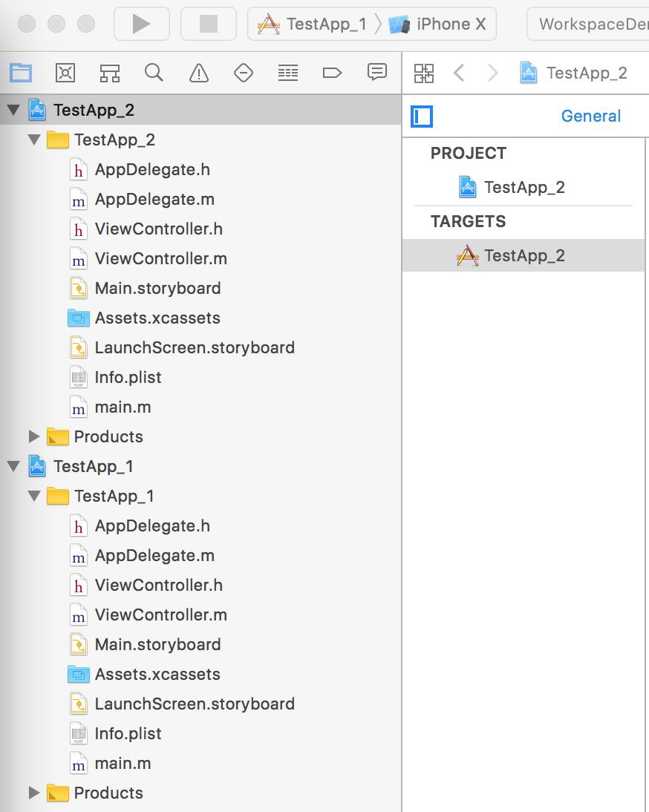Open ViewController.h in TestApp_1
649x812 pixels.
pyautogui.click(x=200, y=585)
